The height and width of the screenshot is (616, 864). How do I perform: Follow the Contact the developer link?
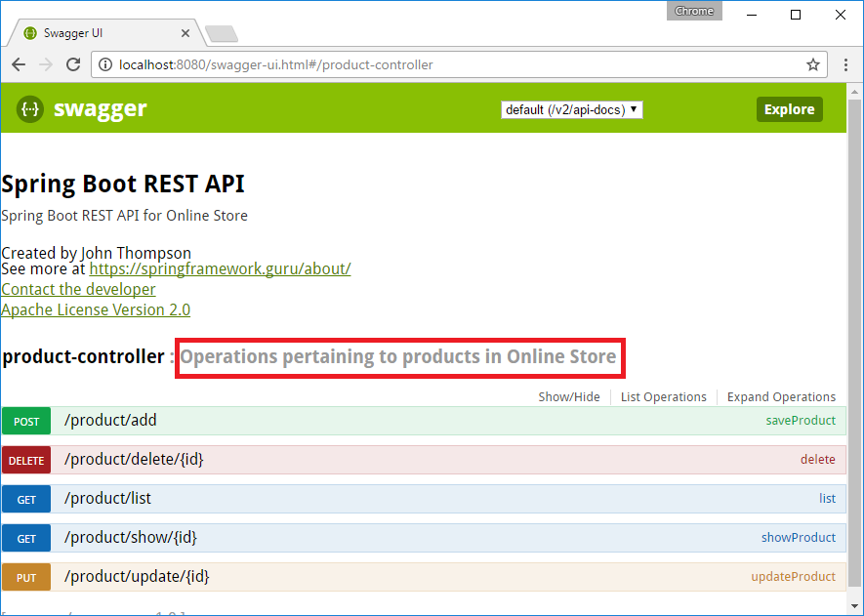pyautogui.click(x=78, y=289)
